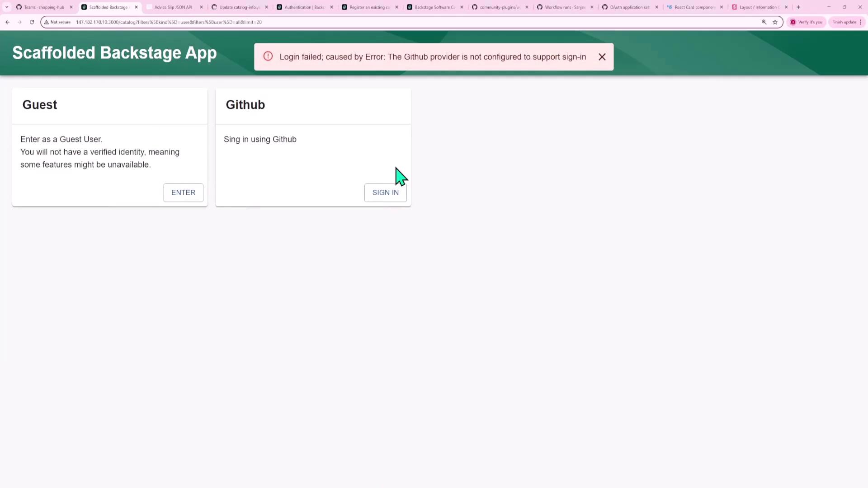This screenshot has width=868, height=488.
Task: Dismiss the login failed error alert
Action: [x=602, y=57]
